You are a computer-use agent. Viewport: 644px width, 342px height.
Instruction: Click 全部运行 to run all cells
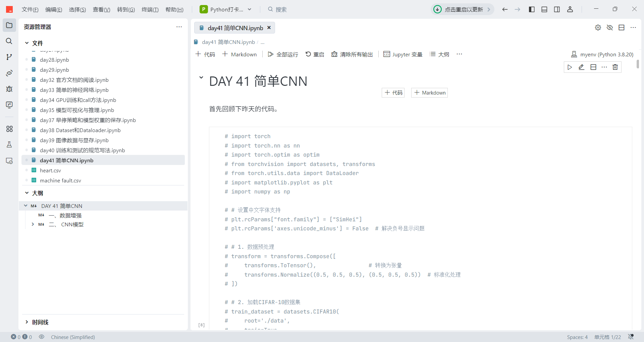click(x=283, y=54)
